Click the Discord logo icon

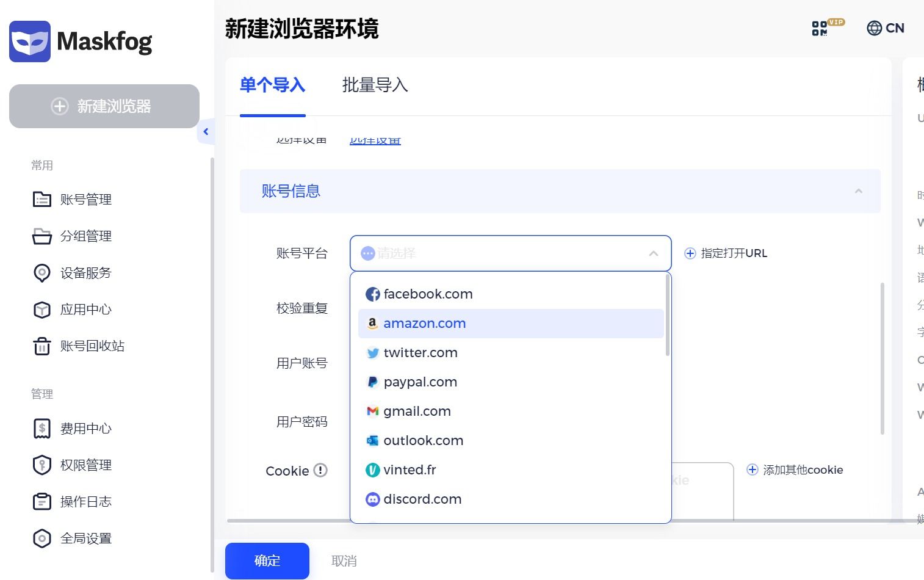[372, 499]
